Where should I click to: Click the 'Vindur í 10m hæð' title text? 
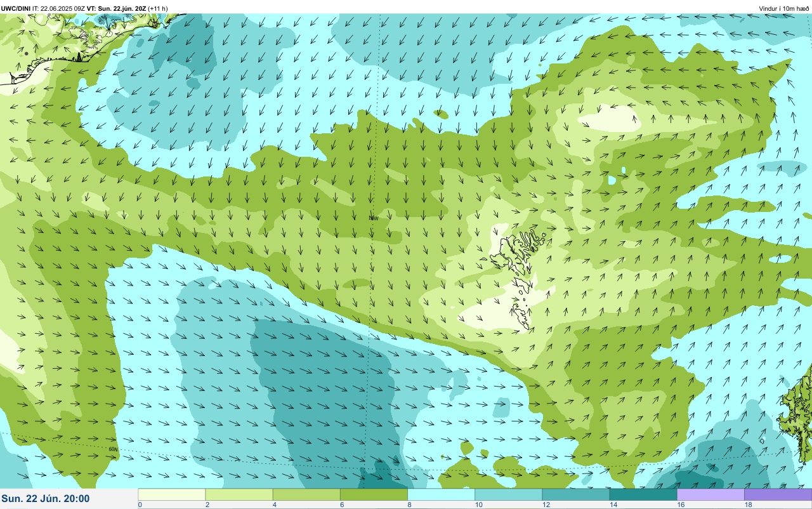[x=783, y=9]
